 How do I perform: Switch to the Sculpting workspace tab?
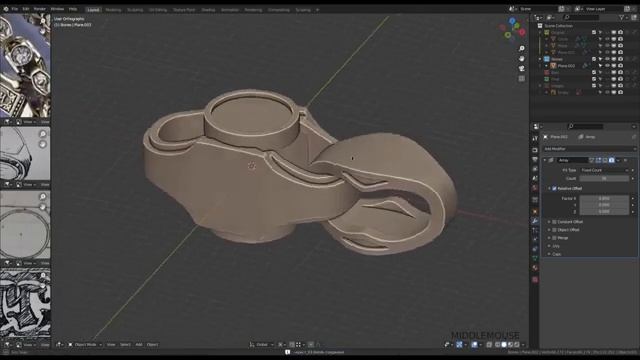pyautogui.click(x=135, y=10)
